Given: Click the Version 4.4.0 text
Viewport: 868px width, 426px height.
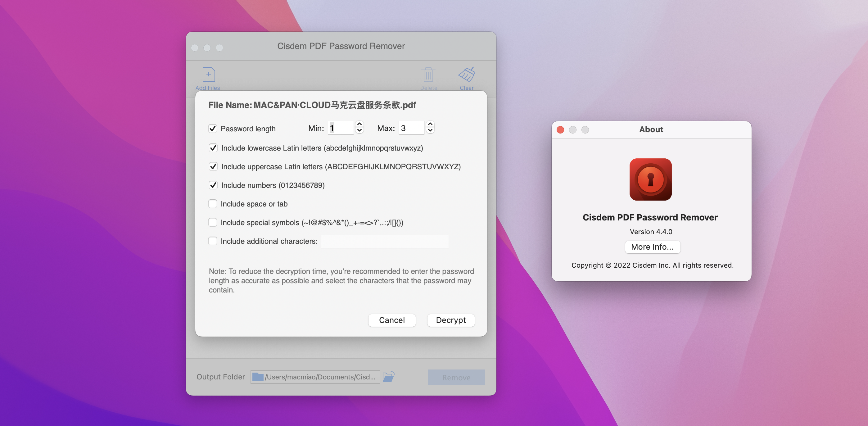Looking at the screenshot, I should click(x=651, y=232).
